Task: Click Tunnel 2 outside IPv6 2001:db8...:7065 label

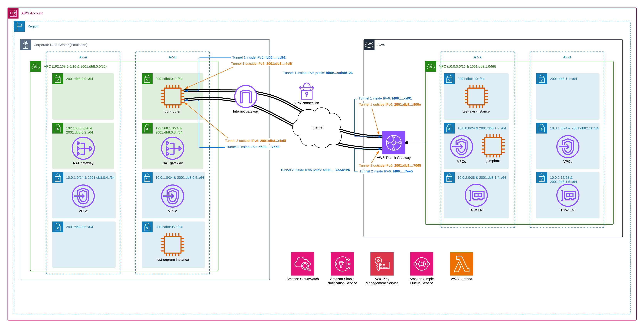Action: [x=390, y=166]
